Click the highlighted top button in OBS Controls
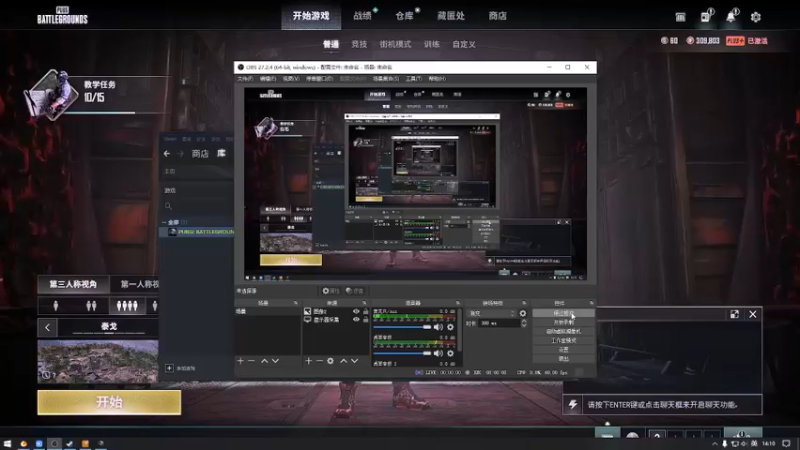 [x=563, y=313]
